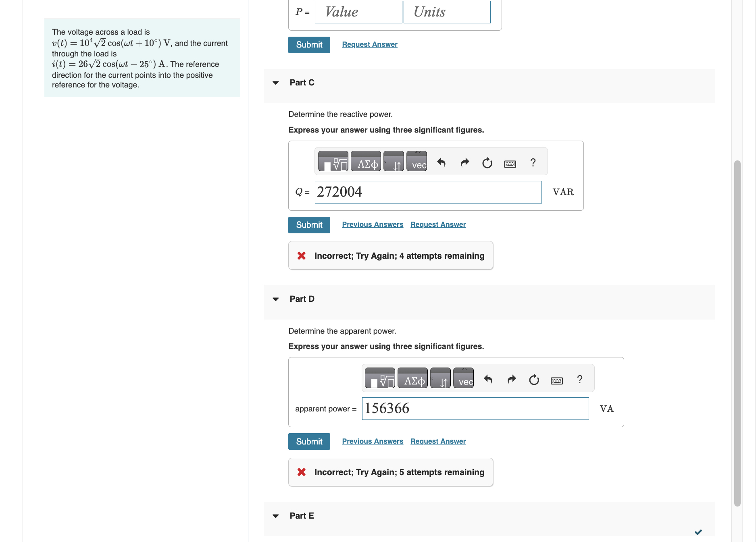Open help for Part C editor
This screenshot has height=542, width=756.
[x=533, y=162]
